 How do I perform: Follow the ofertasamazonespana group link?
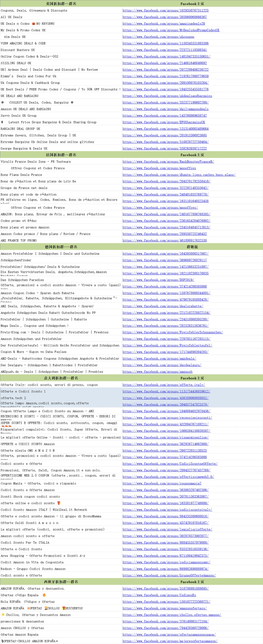click(169, 635)
